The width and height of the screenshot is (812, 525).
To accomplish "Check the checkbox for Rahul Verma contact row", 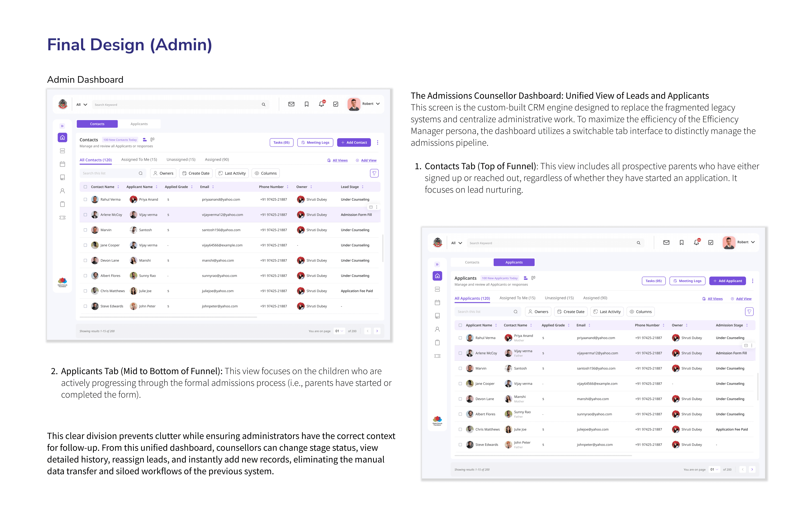I will [x=85, y=200].
